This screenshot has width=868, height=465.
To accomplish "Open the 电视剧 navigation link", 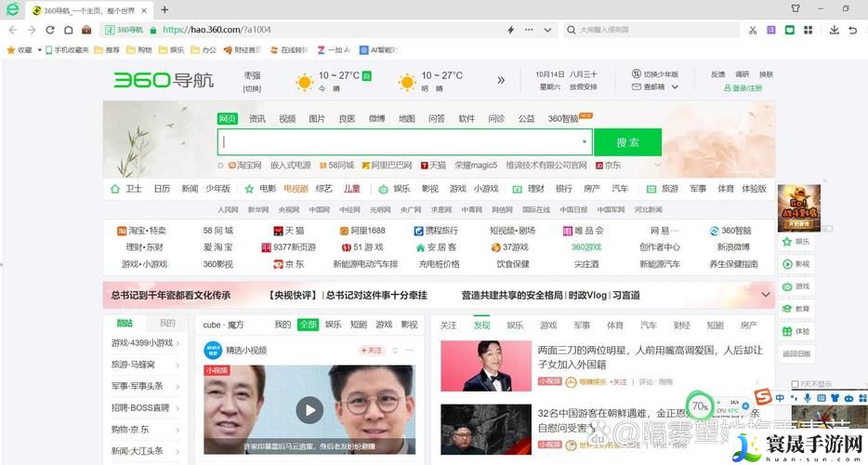I will point(296,189).
